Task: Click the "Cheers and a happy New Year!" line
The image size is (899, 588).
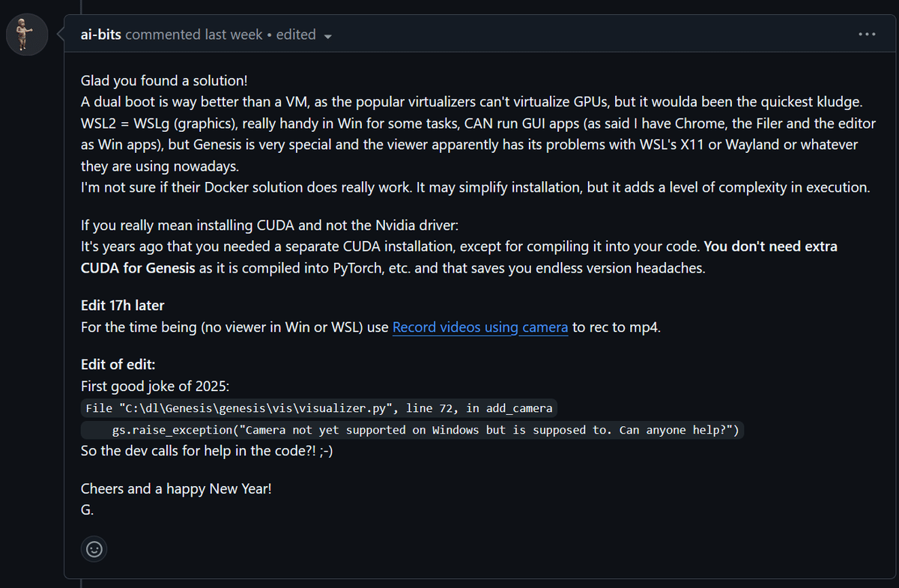Action: (x=176, y=489)
